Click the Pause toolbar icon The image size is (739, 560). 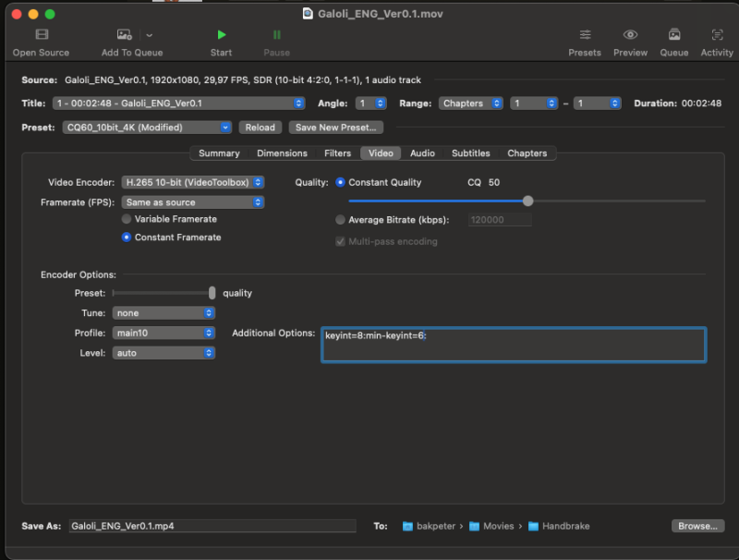pos(276,35)
